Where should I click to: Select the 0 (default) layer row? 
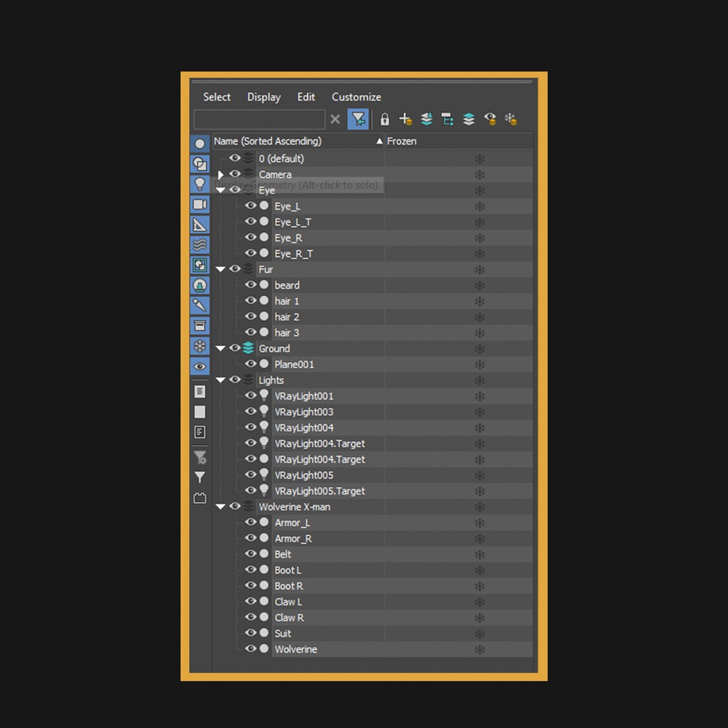pos(394,159)
